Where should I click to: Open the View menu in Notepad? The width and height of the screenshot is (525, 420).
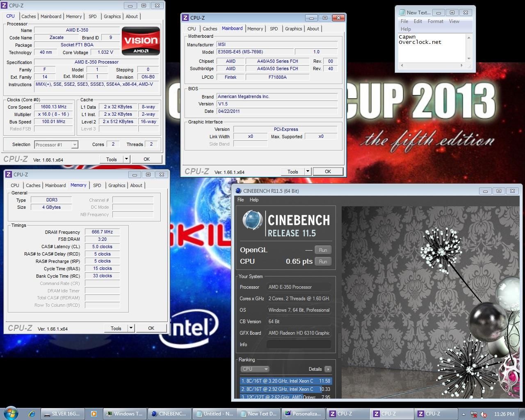(454, 21)
